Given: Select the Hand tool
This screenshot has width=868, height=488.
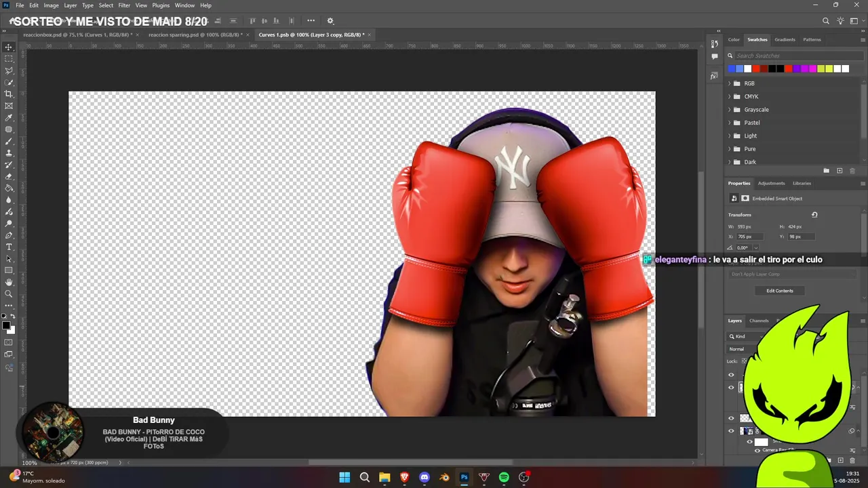Looking at the screenshot, I should (x=9, y=282).
